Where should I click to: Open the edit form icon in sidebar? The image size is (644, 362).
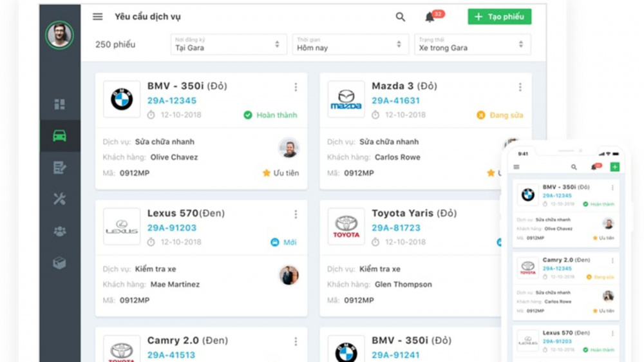59,167
